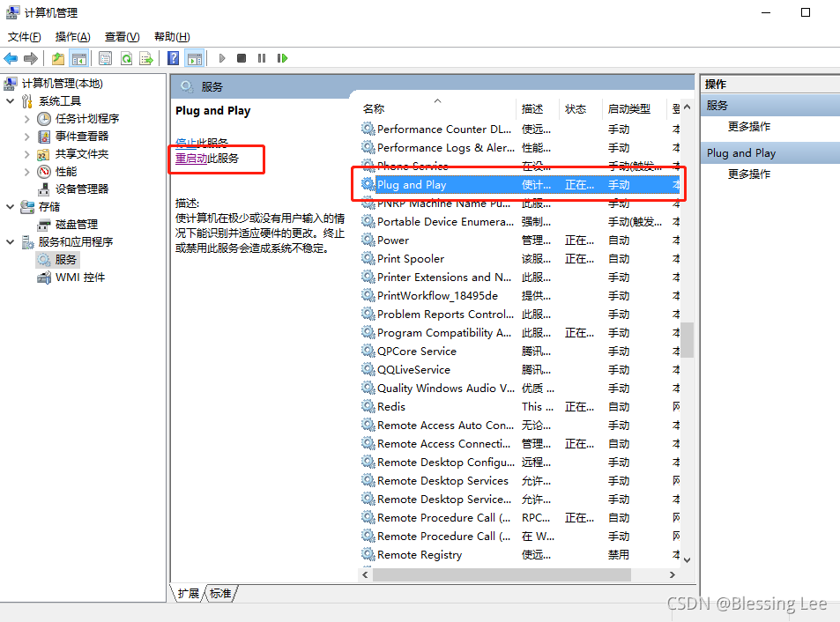Click the Start Service play icon
Image resolution: width=840 pixels, height=622 pixels.
(222, 58)
